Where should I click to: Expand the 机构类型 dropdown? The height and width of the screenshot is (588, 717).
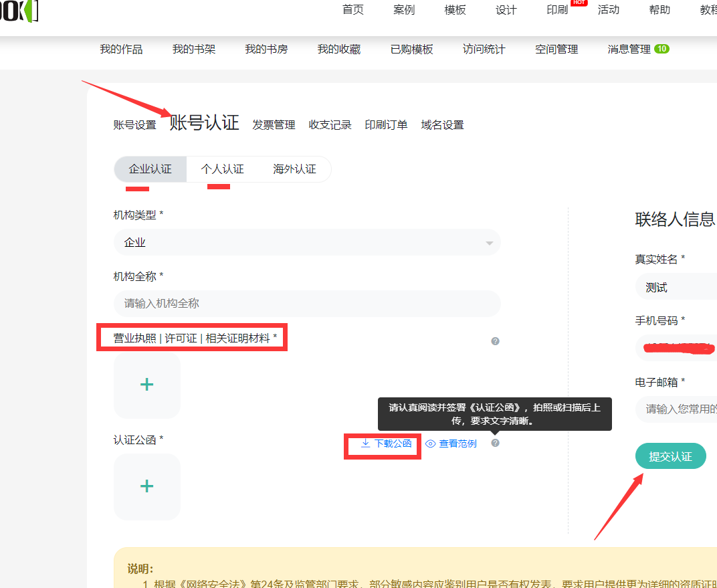pyautogui.click(x=307, y=242)
